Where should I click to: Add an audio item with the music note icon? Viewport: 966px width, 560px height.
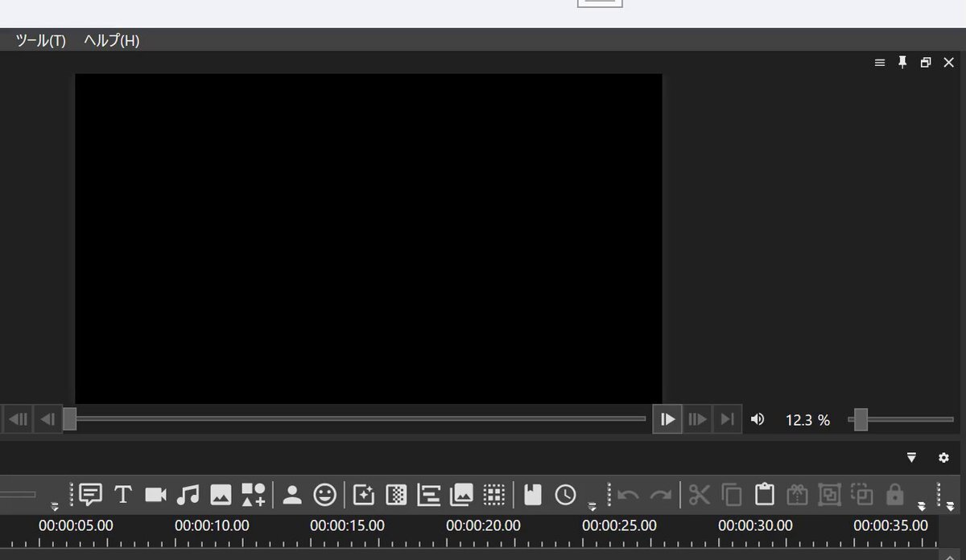tap(188, 494)
